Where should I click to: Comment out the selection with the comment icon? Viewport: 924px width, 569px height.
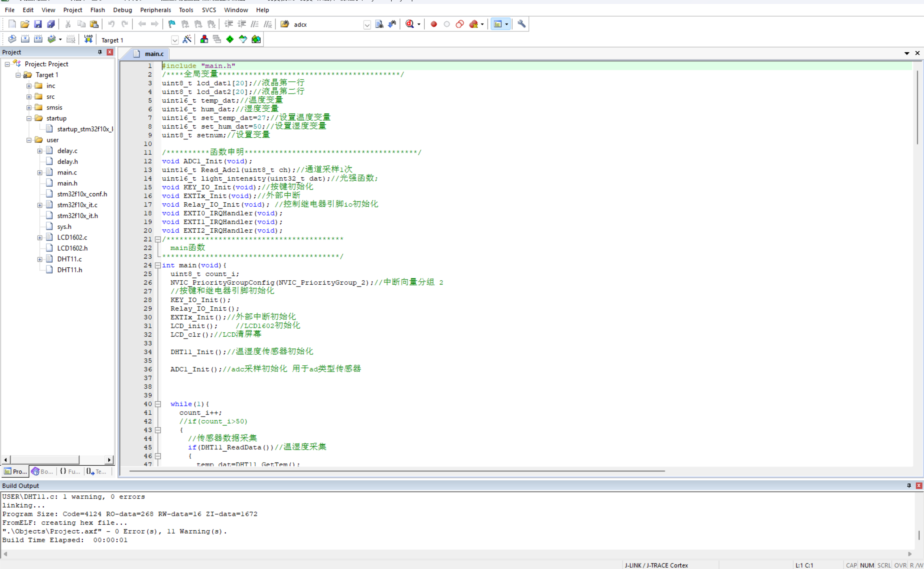pyautogui.click(x=255, y=24)
